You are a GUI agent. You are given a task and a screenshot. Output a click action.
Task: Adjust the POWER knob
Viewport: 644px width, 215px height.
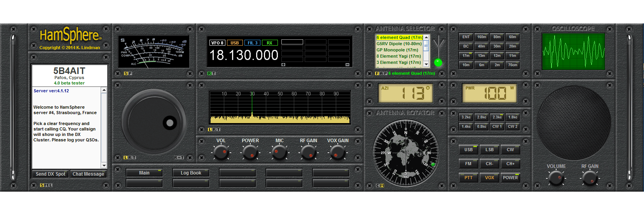coord(250,152)
